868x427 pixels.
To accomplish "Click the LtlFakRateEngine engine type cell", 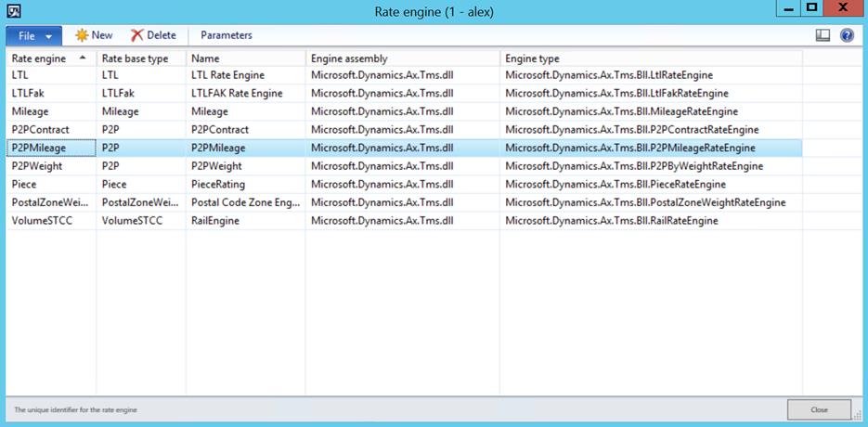I will (651, 93).
